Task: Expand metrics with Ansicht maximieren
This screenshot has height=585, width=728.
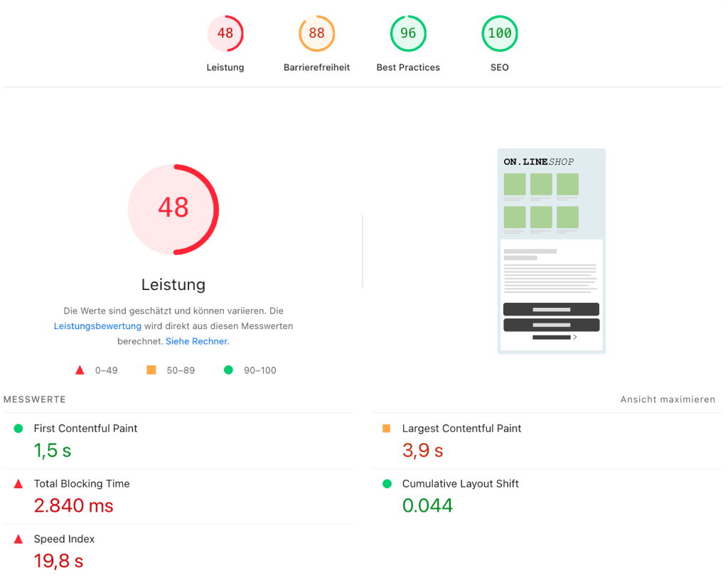Action: [x=668, y=399]
